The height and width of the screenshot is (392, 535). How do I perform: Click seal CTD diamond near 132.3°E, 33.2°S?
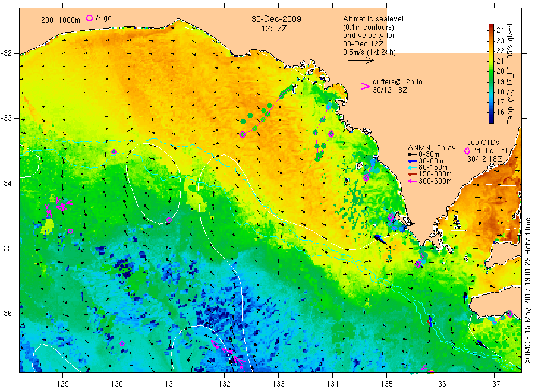(243, 135)
